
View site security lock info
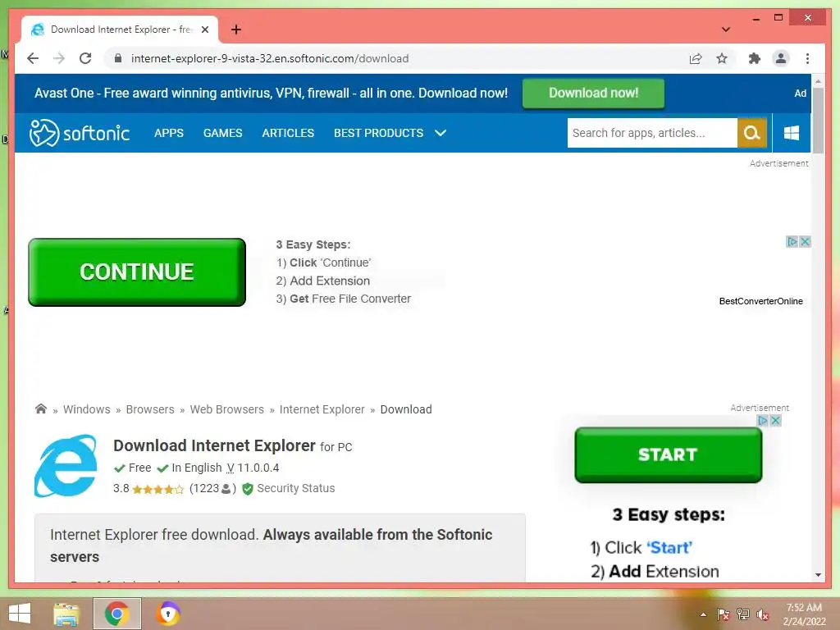pos(118,58)
